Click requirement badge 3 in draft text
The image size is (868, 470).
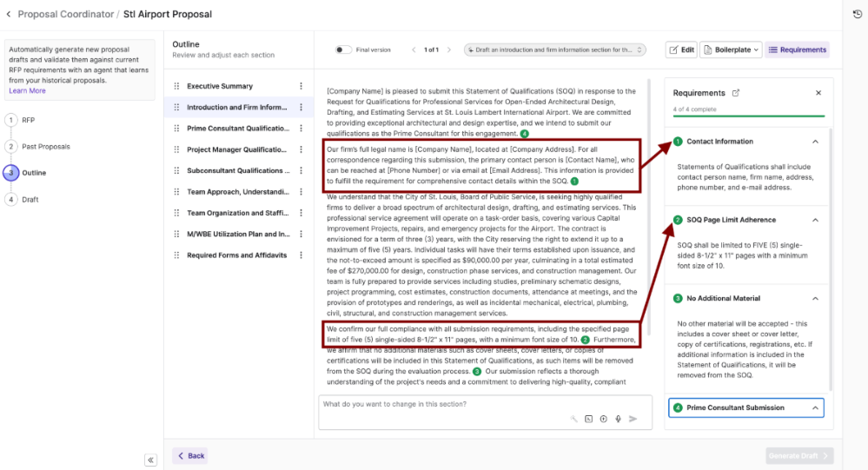[x=477, y=372]
